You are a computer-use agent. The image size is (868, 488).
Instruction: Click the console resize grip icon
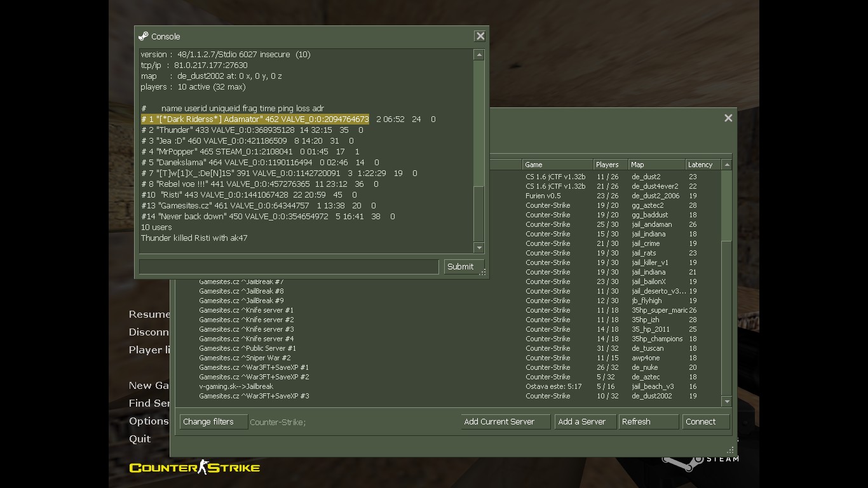pos(483,273)
